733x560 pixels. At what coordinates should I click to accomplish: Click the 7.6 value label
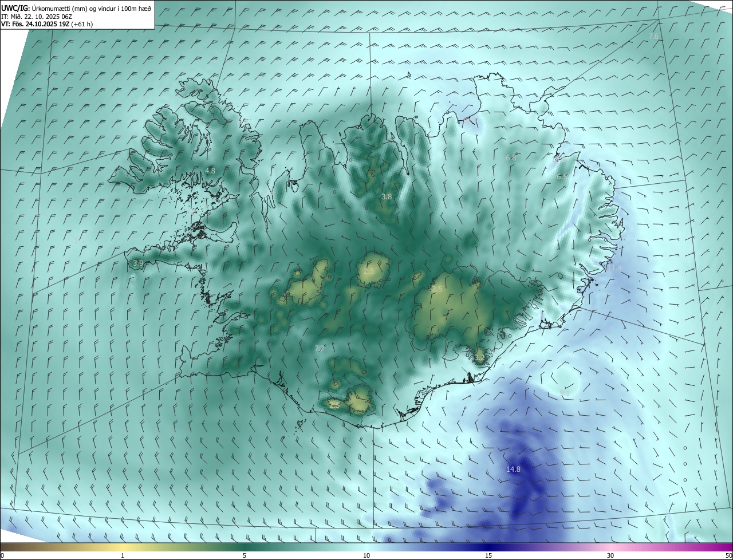pos(653,37)
